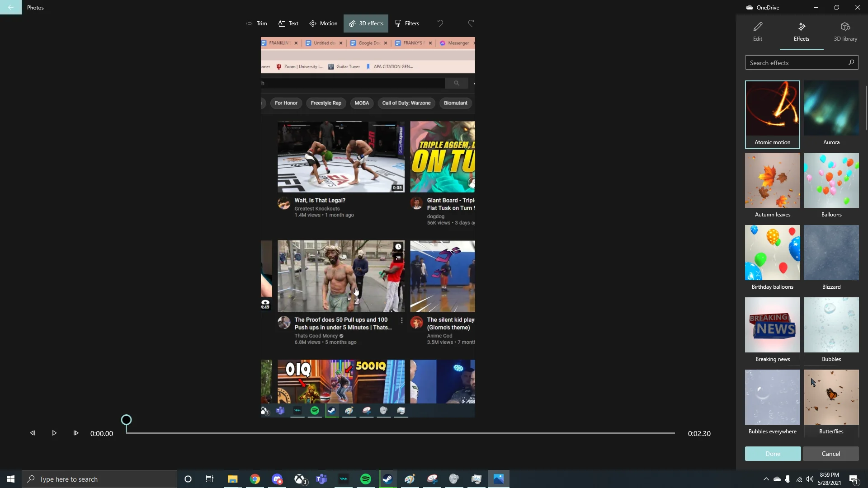Screen dimensions: 868x488
Task: Select the Trim tool
Action: coord(256,23)
